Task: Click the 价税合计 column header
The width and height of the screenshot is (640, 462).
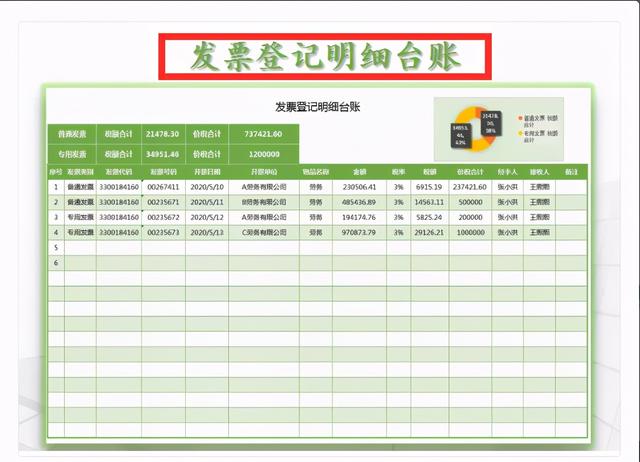Action: pyautogui.click(x=470, y=172)
